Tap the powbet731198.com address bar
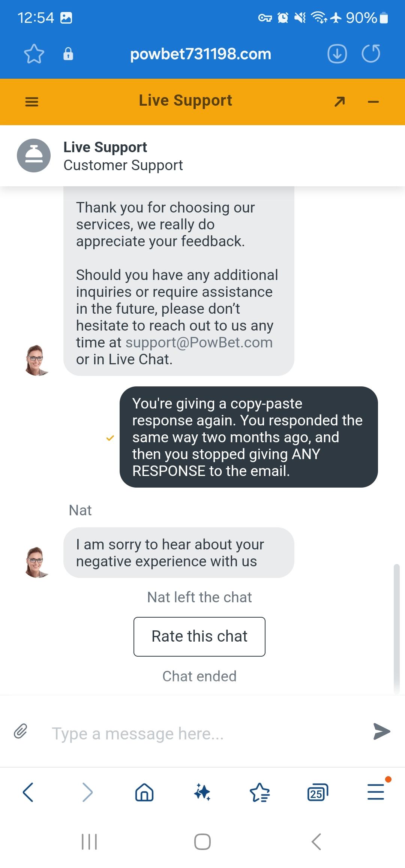The height and width of the screenshot is (868, 405). (x=201, y=54)
